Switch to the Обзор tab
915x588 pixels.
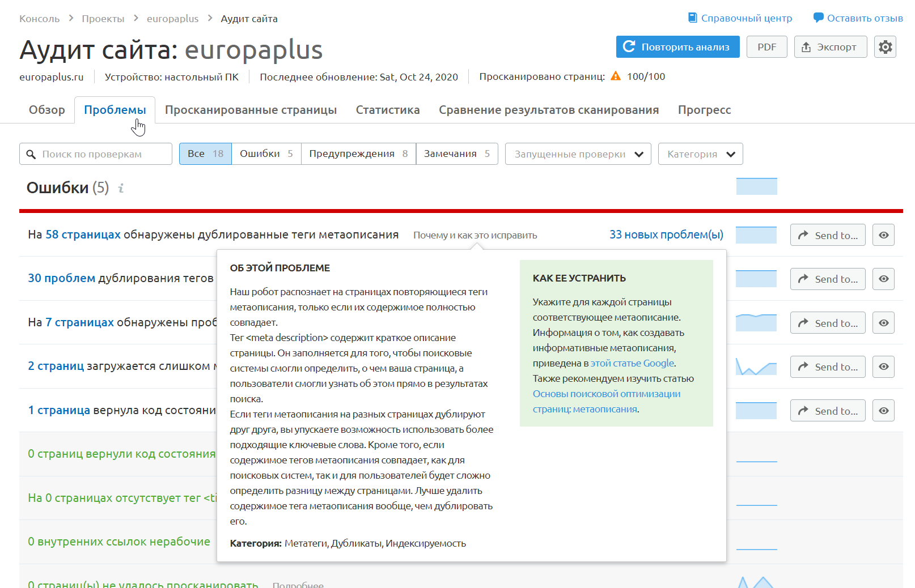coord(47,110)
